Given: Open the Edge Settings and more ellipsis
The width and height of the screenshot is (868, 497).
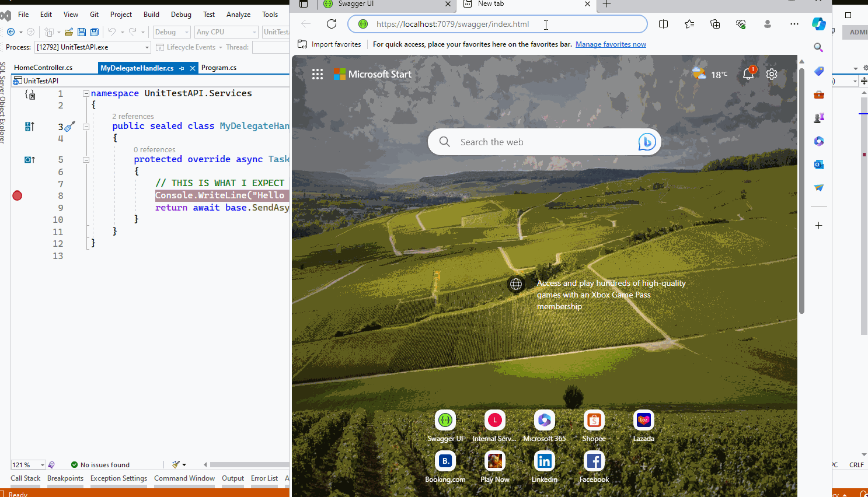Looking at the screenshot, I should point(794,24).
